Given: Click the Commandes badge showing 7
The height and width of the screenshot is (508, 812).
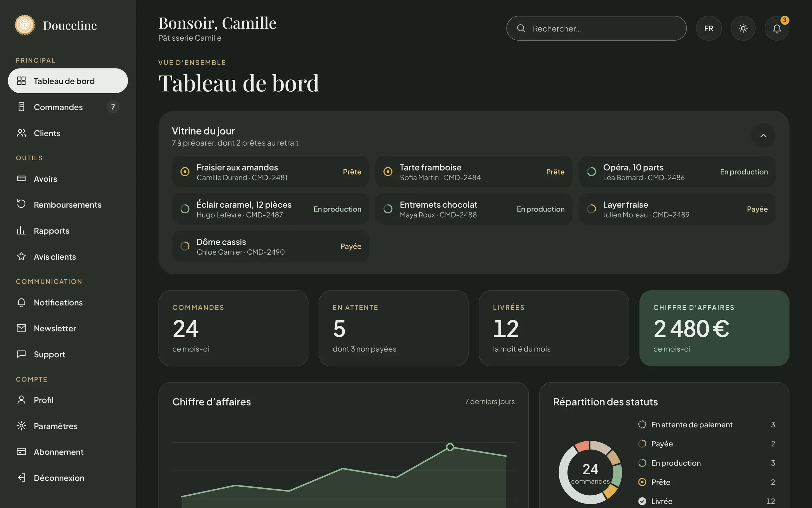Looking at the screenshot, I should click(113, 107).
